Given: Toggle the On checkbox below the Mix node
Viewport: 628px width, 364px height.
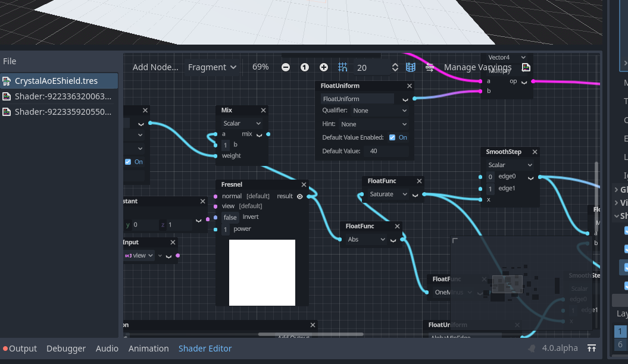Looking at the screenshot, I should [127, 161].
